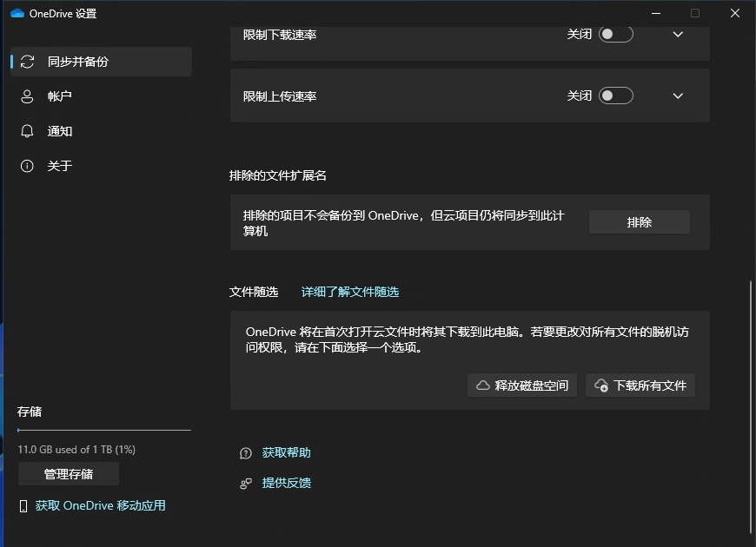
Task: Click the 11.0 GB used of 1 TB text
Action: 76,450
